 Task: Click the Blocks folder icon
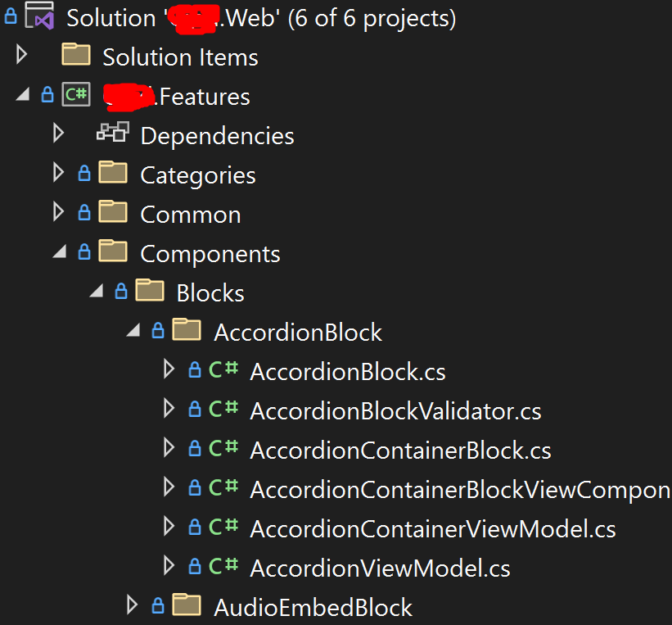pyautogui.click(x=150, y=292)
